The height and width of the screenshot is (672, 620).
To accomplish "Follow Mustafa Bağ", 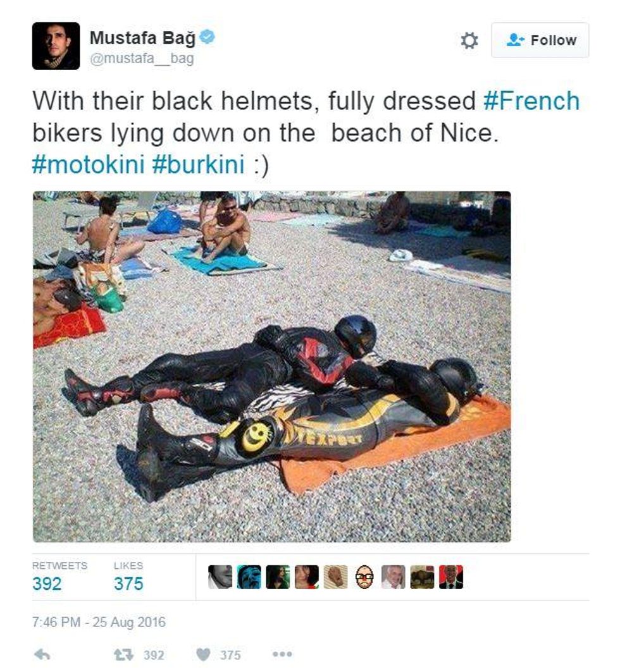I will point(540,40).
